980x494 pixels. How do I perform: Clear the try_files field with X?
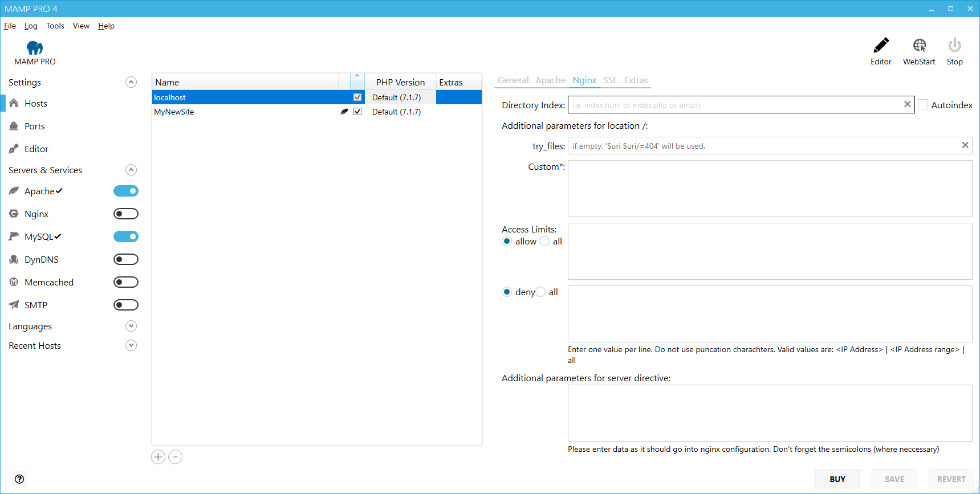click(965, 145)
